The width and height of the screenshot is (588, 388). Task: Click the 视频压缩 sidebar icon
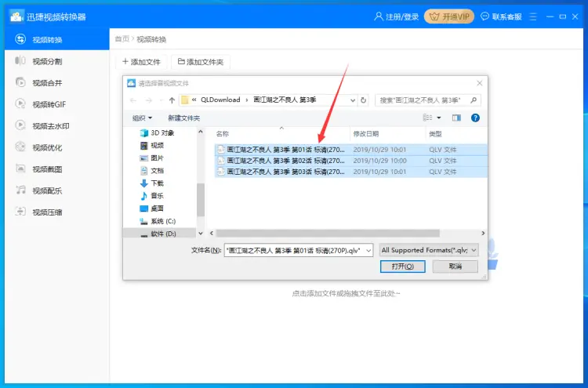[x=20, y=212]
